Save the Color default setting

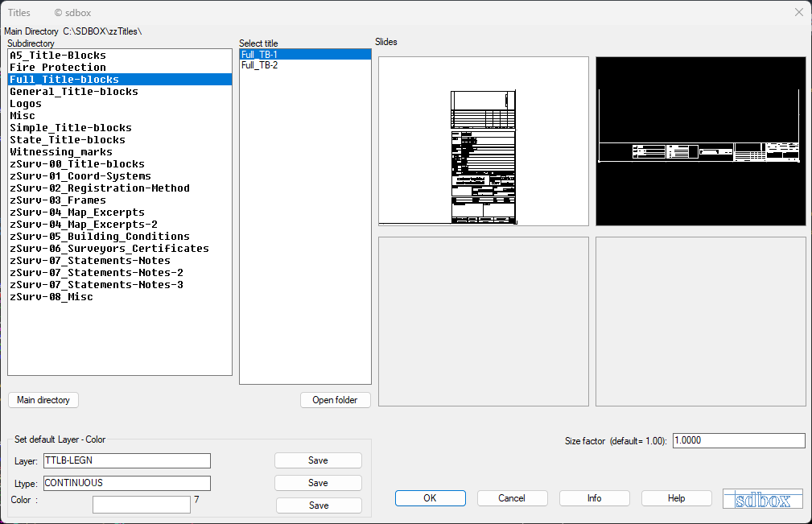tap(319, 505)
